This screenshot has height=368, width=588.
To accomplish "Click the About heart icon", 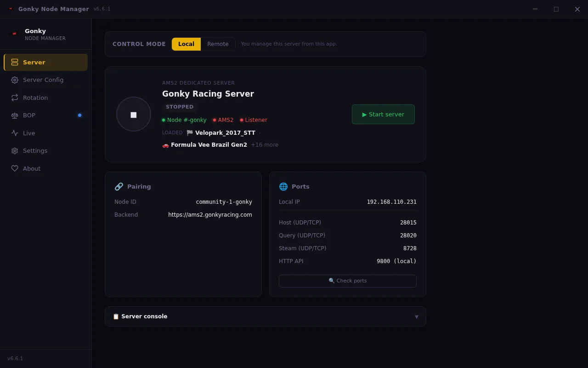I will click(x=15, y=168).
